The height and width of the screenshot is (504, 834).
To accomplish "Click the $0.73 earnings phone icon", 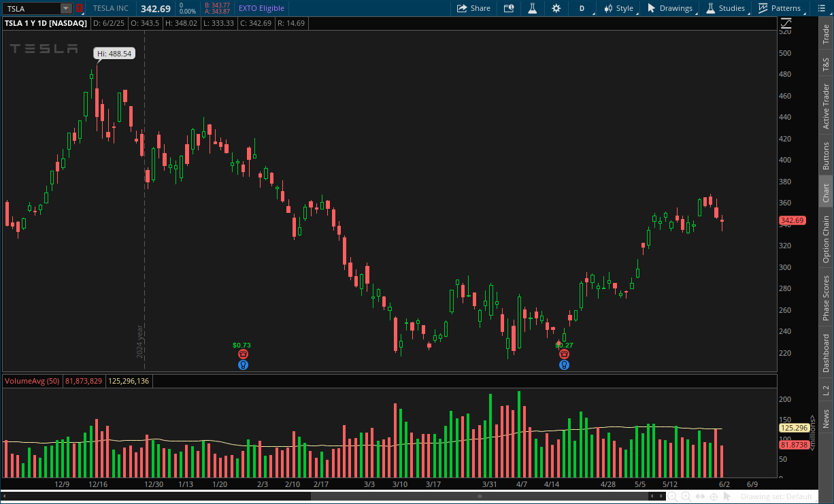I will [x=243, y=354].
